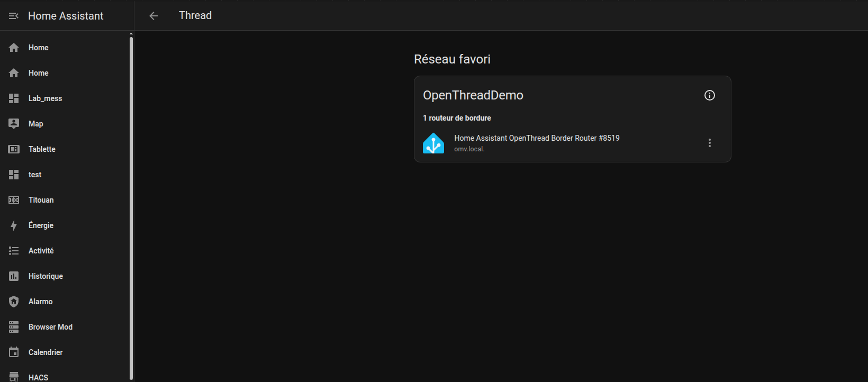Open the Énergie lightning bolt icon
868x382 pixels.
point(14,225)
